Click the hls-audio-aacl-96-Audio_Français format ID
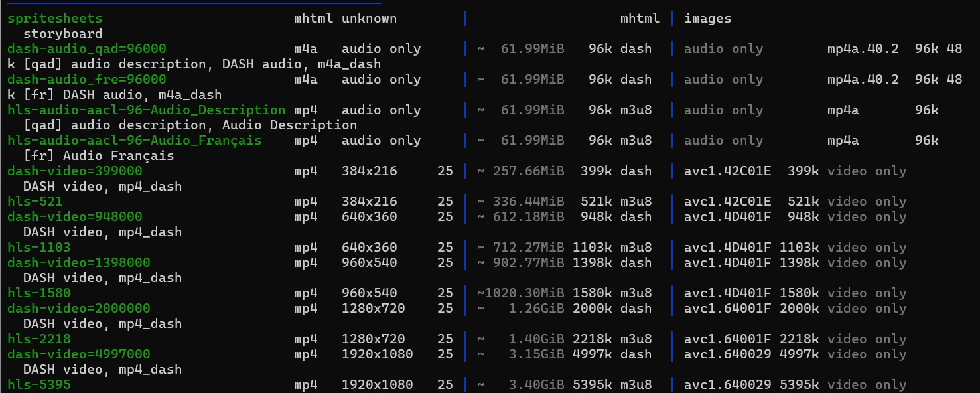This screenshot has height=393, width=980. [135, 141]
